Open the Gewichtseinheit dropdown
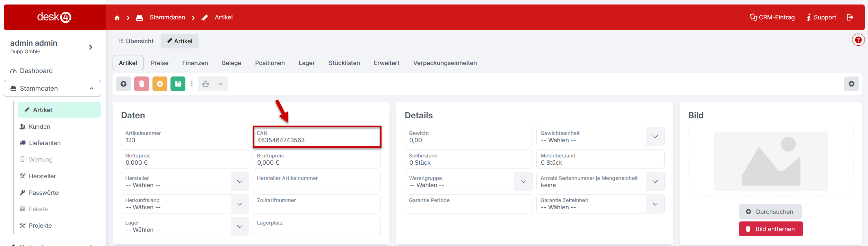This screenshot has height=246, width=868. pos(655,137)
